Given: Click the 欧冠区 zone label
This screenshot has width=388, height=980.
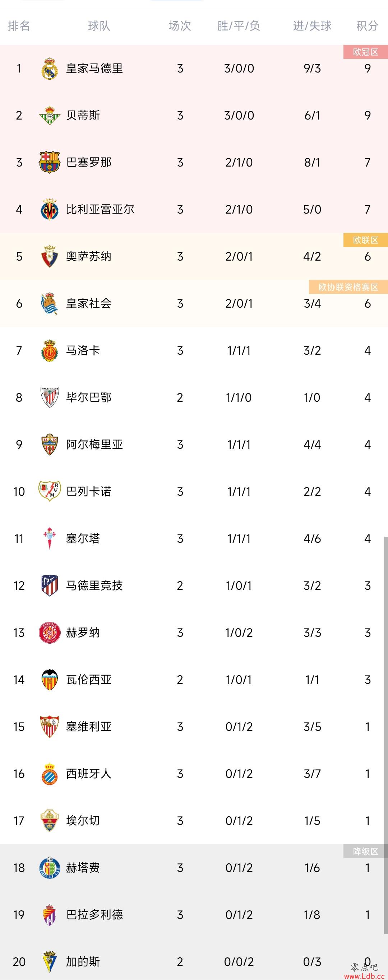Looking at the screenshot, I should click(365, 52).
